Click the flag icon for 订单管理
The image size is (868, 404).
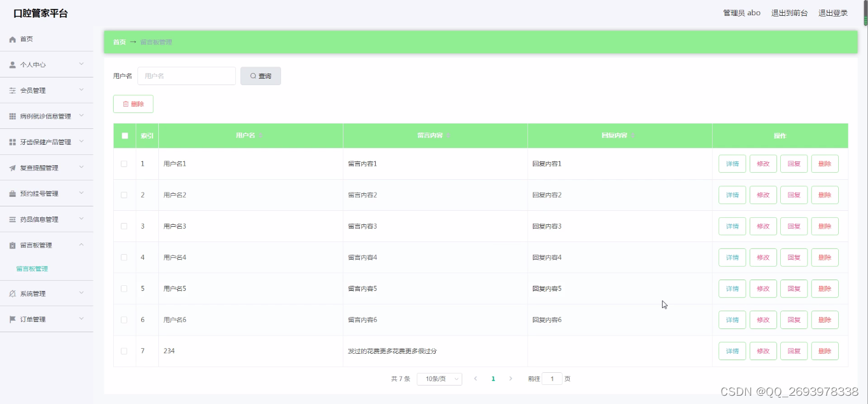click(x=13, y=320)
